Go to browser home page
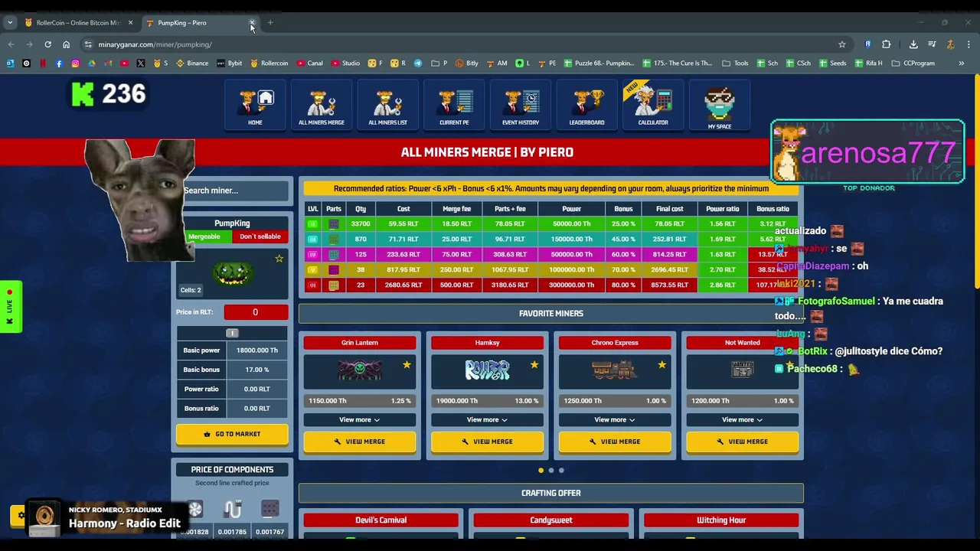The width and height of the screenshot is (980, 551). pos(66,44)
